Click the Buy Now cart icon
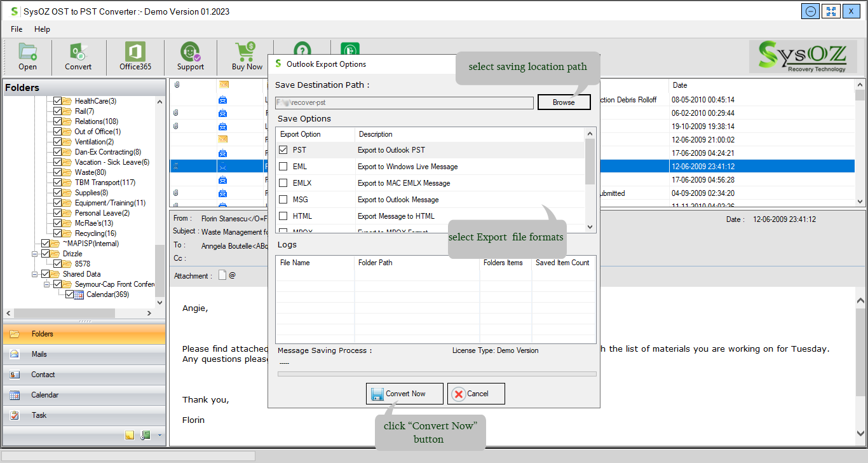 (x=247, y=56)
